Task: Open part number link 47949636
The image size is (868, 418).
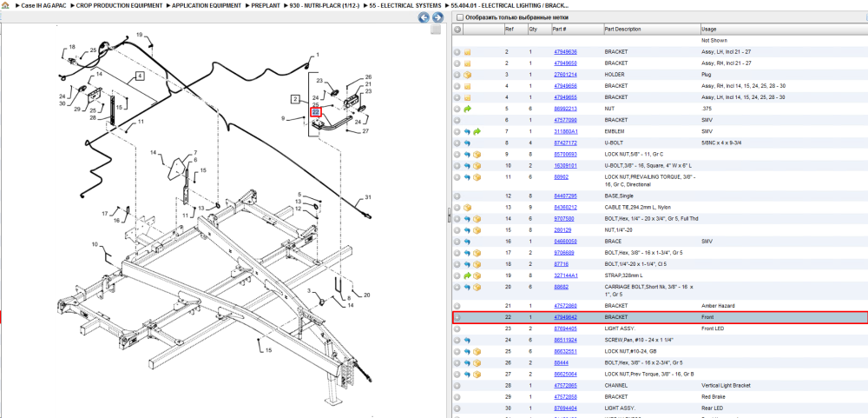Action: pyautogui.click(x=565, y=51)
